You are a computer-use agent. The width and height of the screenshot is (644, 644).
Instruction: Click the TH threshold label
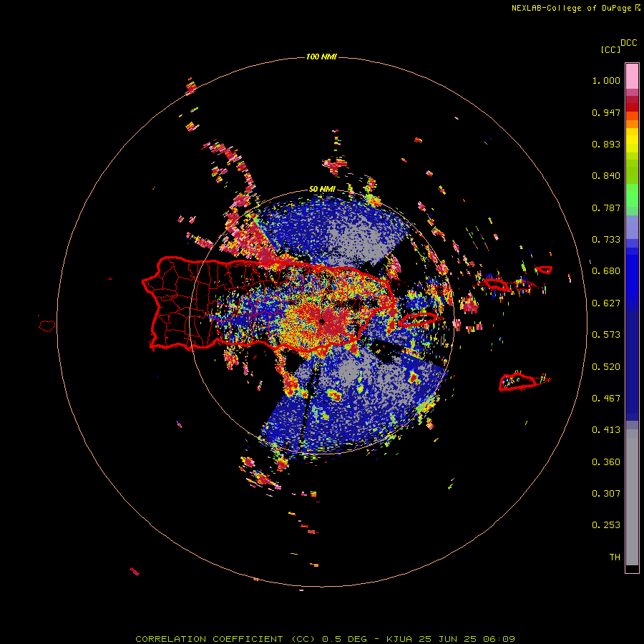[615, 557]
